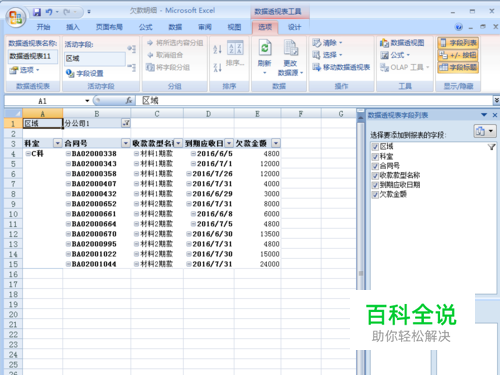The image size is (500, 375).
Task: Open the 收款款型名称 column filter dropdown
Action: (x=179, y=143)
